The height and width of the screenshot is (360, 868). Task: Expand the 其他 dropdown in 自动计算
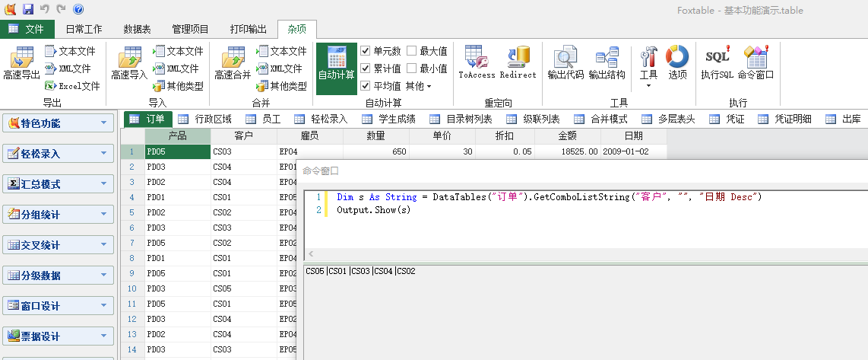pos(418,86)
